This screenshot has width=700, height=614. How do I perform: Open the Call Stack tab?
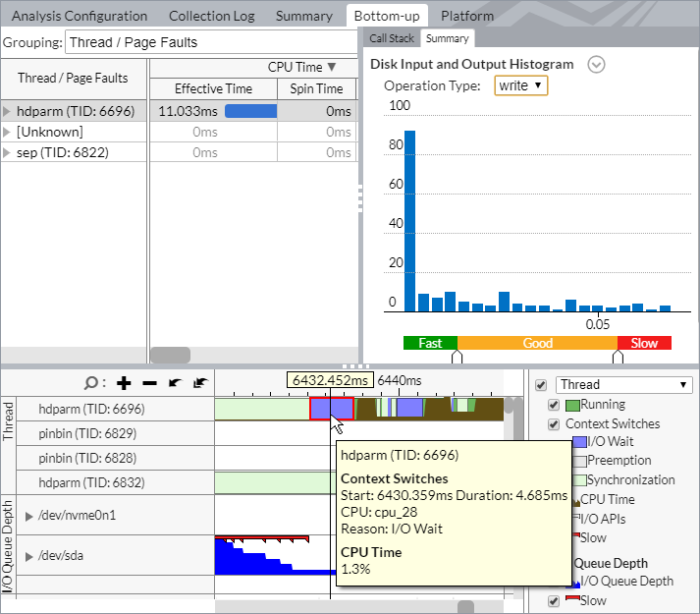coord(391,38)
